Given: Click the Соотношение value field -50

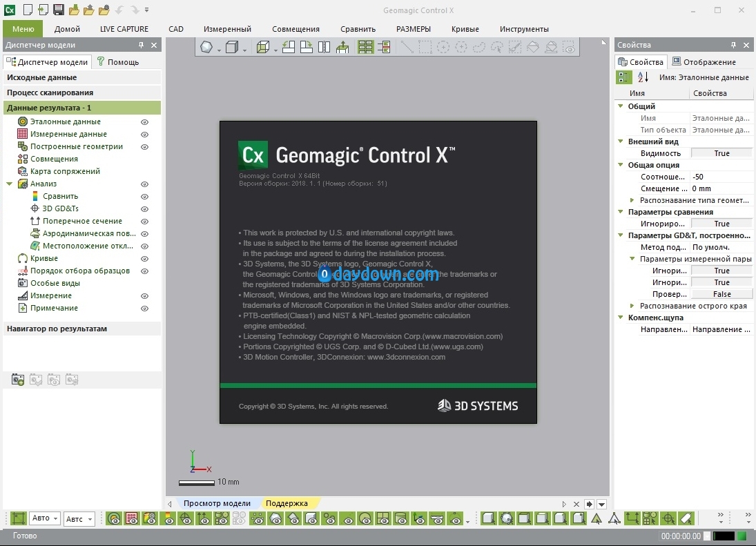Looking at the screenshot, I should tap(721, 177).
